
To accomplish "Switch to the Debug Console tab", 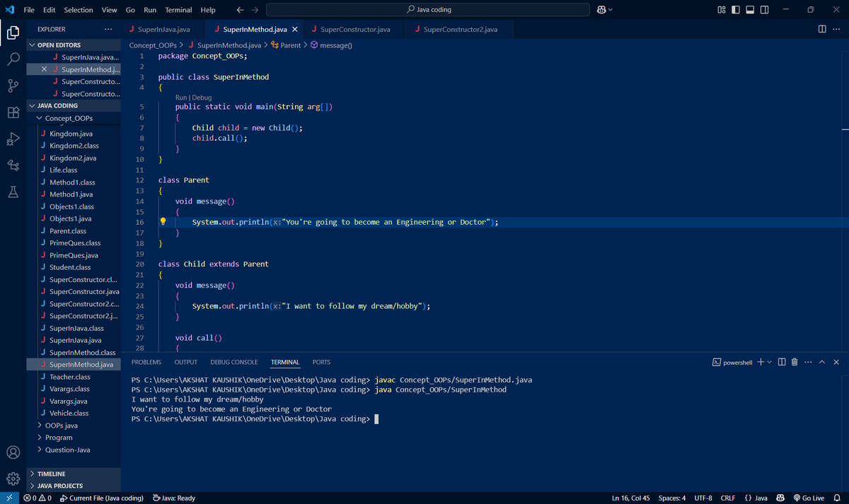I will (x=234, y=362).
